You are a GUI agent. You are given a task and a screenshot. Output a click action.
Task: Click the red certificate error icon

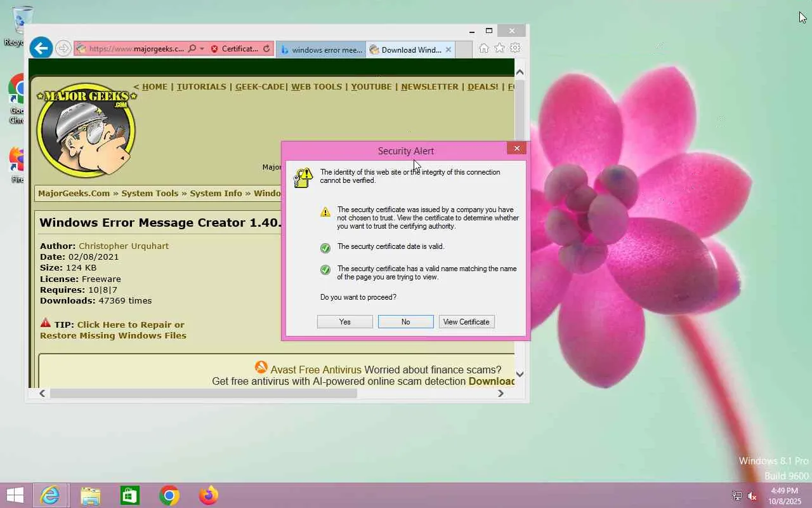click(214, 49)
